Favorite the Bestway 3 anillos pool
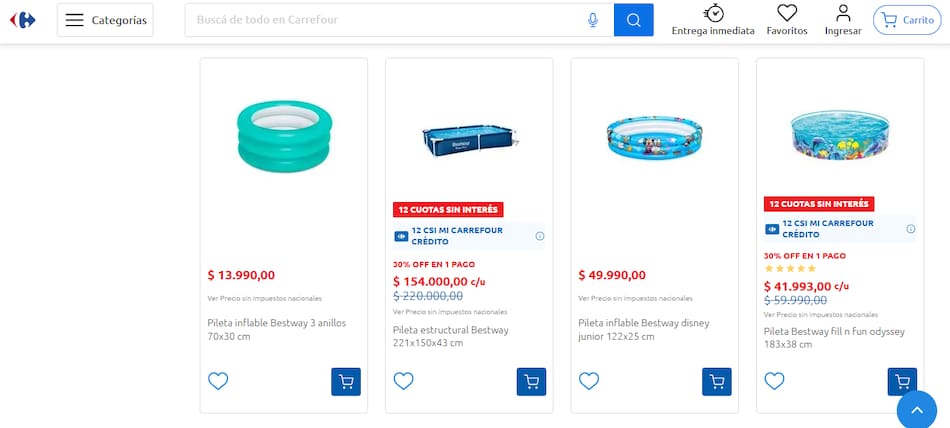Image resolution: width=950 pixels, height=428 pixels. tap(218, 381)
